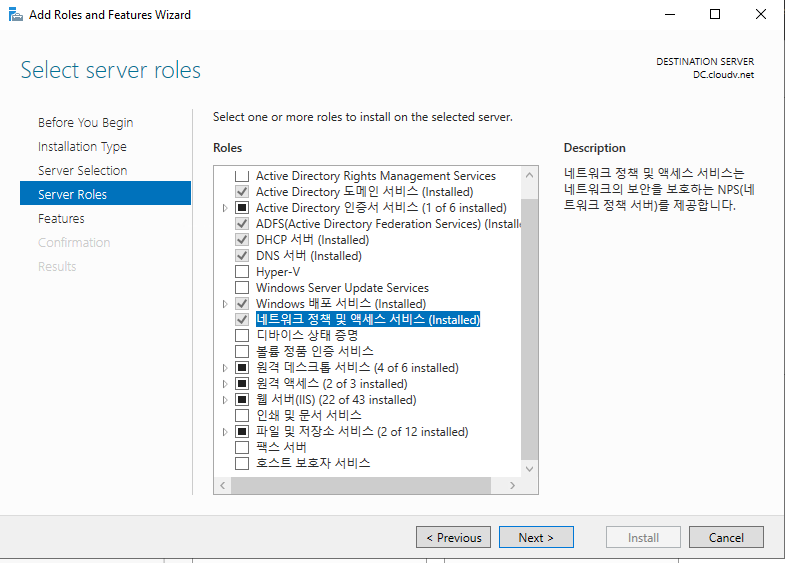Open the Installation Type step
Screen dimensions: 785x563
82,147
